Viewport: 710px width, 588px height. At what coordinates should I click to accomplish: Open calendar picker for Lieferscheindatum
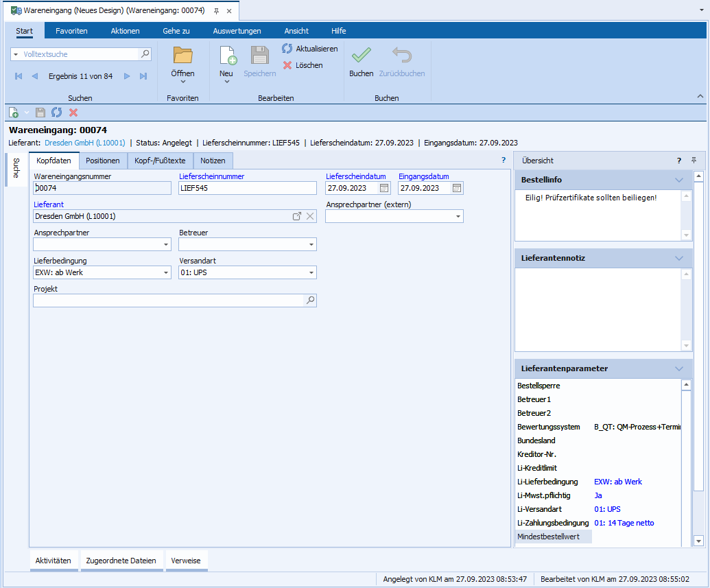384,188
